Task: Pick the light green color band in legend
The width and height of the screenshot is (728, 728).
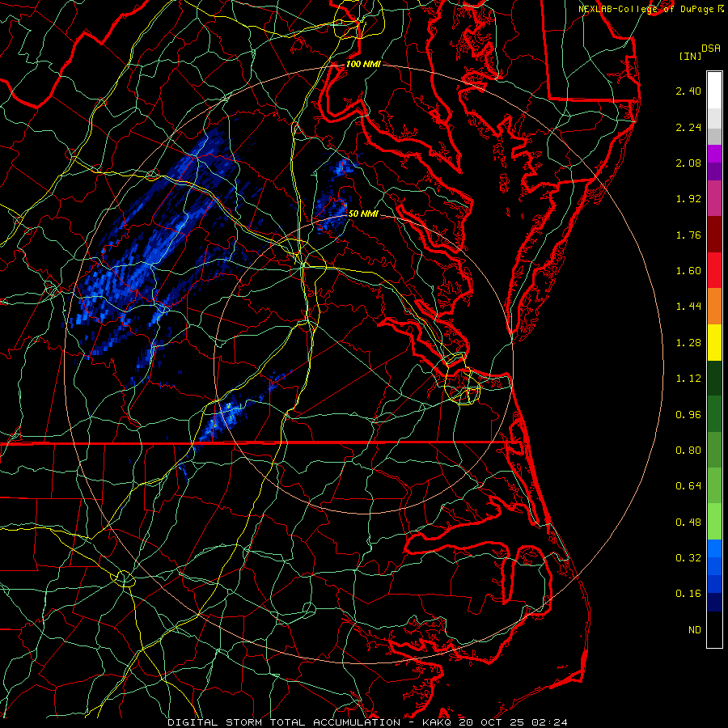Action: coord(714,522)
